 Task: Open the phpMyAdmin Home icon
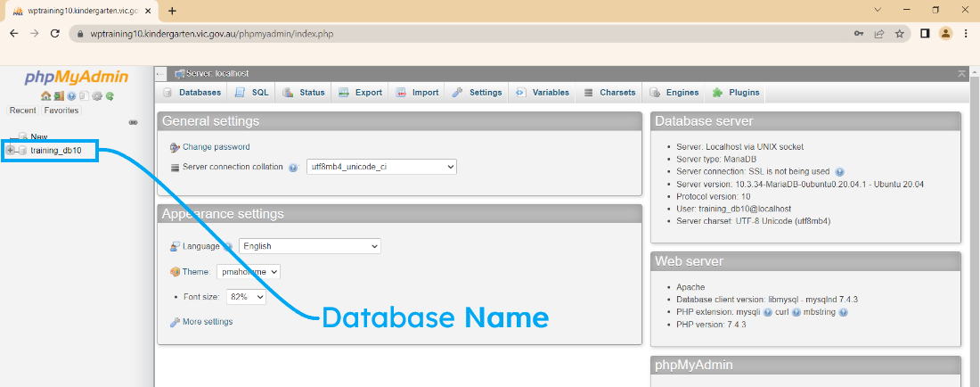(x=45, y=95)
